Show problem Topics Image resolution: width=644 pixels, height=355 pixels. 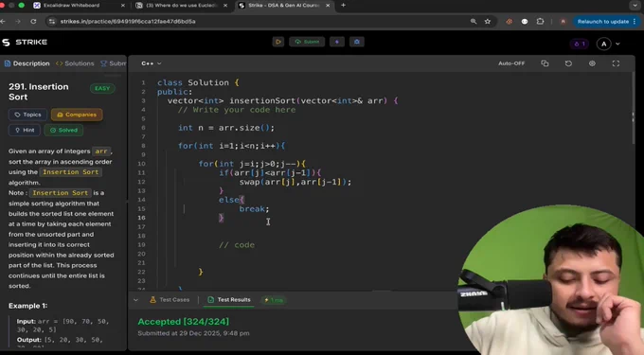point(27,115)
